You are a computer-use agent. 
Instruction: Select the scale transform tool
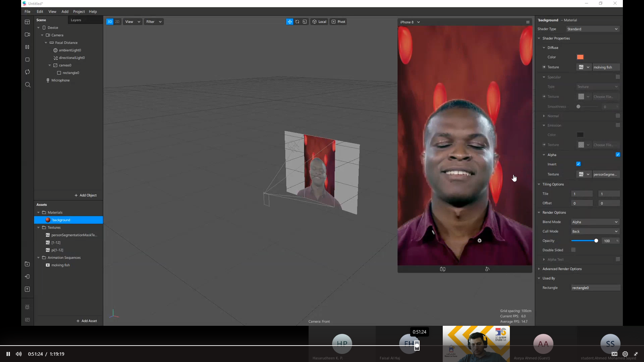(x=305, y=22)
